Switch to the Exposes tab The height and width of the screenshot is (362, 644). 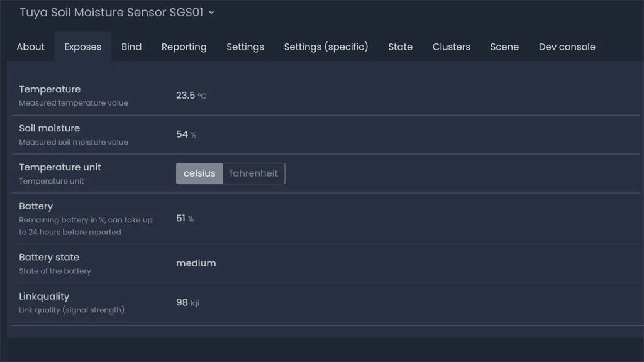[82, 47]
